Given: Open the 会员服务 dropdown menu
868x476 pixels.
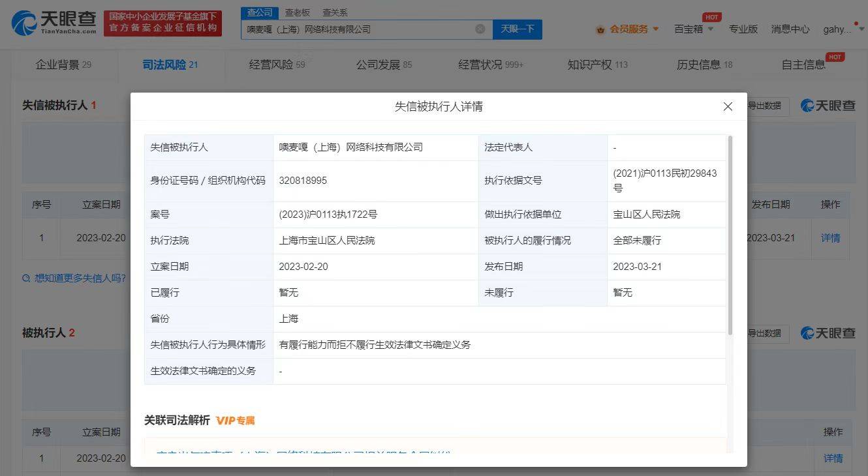Looking at the screenshot, I should tap(628, 29).
